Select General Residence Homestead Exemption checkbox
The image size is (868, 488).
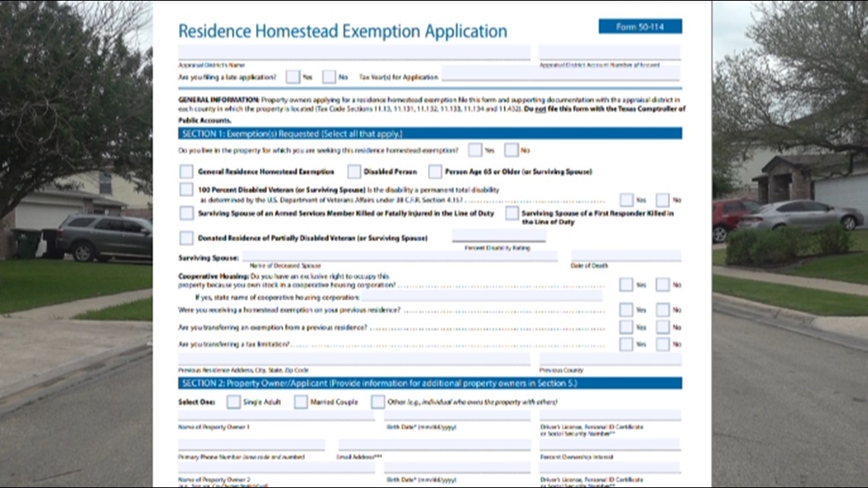[187, 171]
